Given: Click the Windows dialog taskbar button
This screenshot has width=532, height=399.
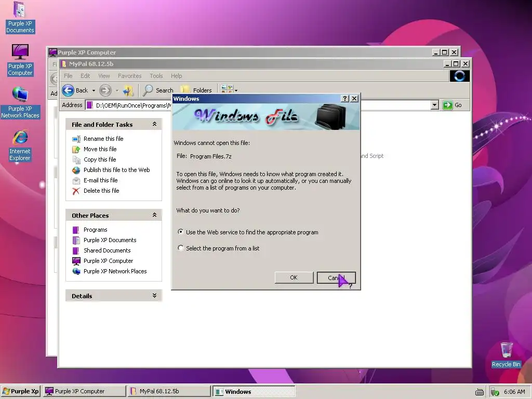Looking at the screenshot, I should click(254, 391).
